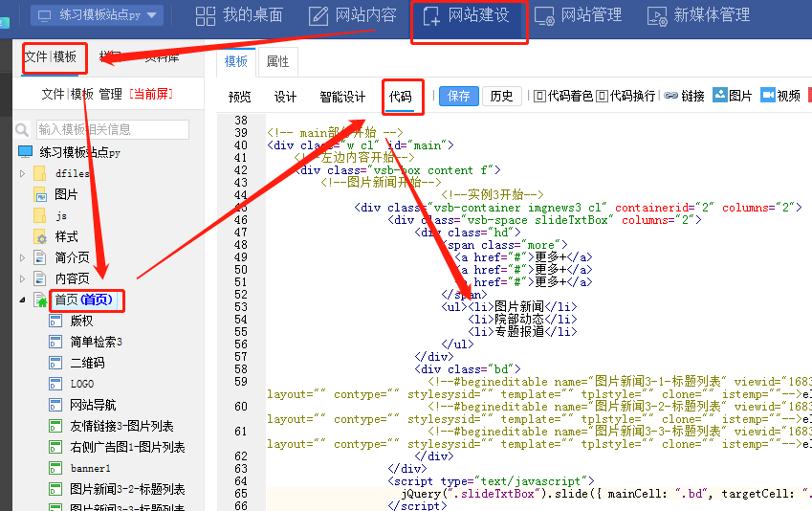
Task: Collapse the 首页 tree node
Action: point(23,300)
